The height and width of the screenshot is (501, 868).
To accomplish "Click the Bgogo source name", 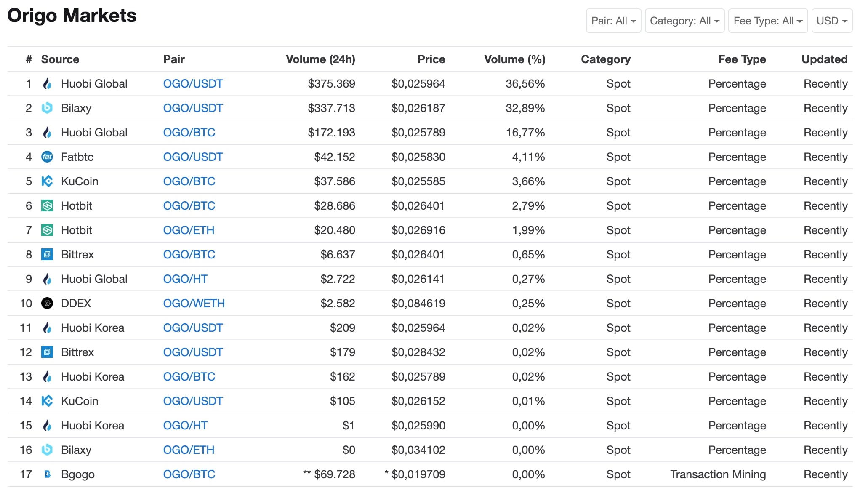I will (x=78, y=474).
